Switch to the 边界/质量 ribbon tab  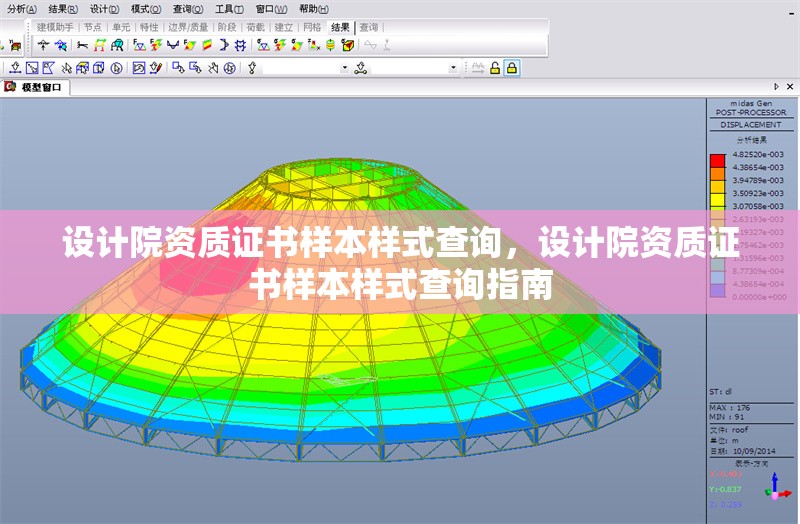(188, 27)
